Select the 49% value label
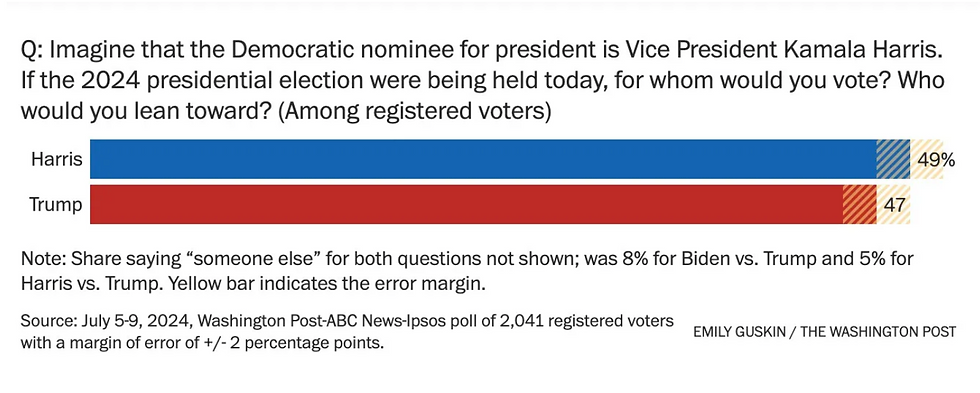This screenshot has width=980, height=393. click(936, 160)
